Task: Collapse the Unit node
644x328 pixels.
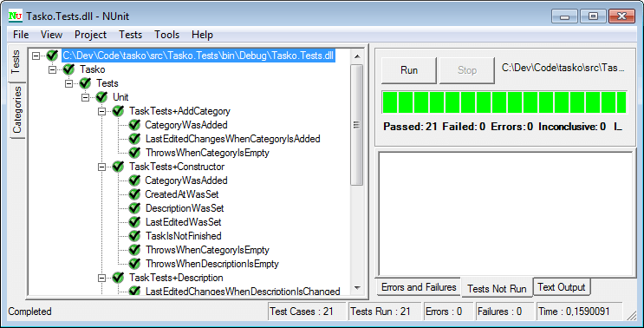Action: tap(86, 97)
